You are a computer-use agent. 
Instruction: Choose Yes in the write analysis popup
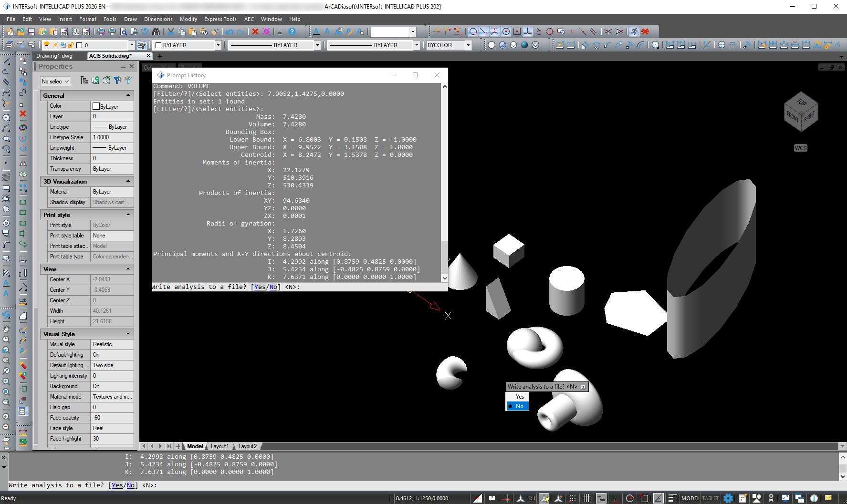point(517,397)
